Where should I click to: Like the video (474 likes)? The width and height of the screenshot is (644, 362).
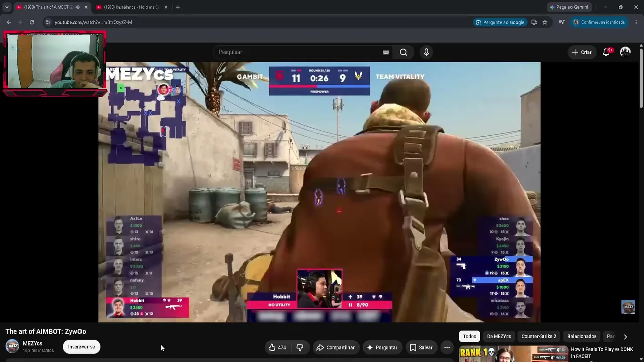(277, 347)
